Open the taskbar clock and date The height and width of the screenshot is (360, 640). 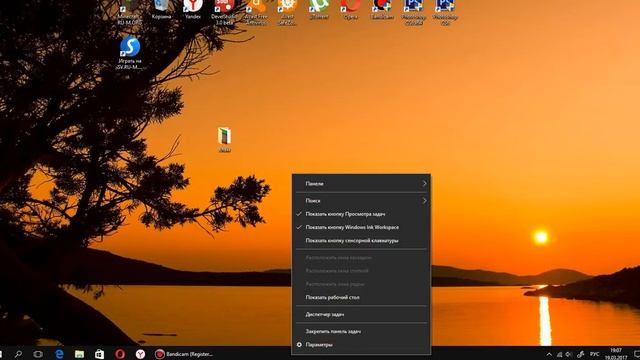click(x=616, y=354)
